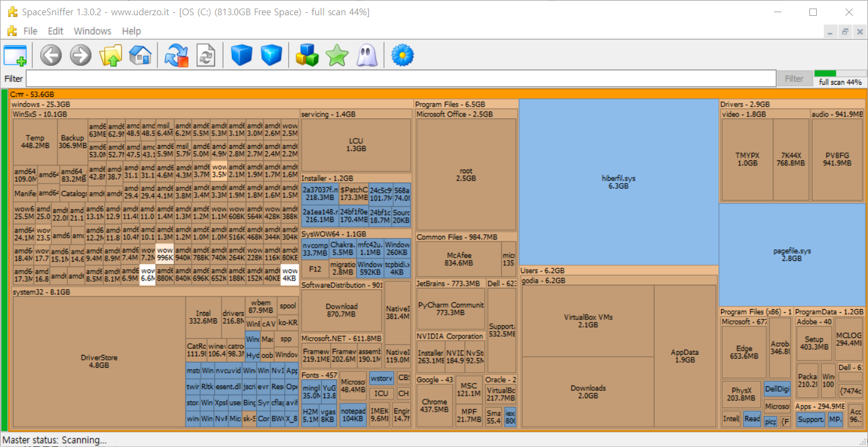Select the PV8FG 941.9MB block
This screenshot has height=447, width=868.
837,159
